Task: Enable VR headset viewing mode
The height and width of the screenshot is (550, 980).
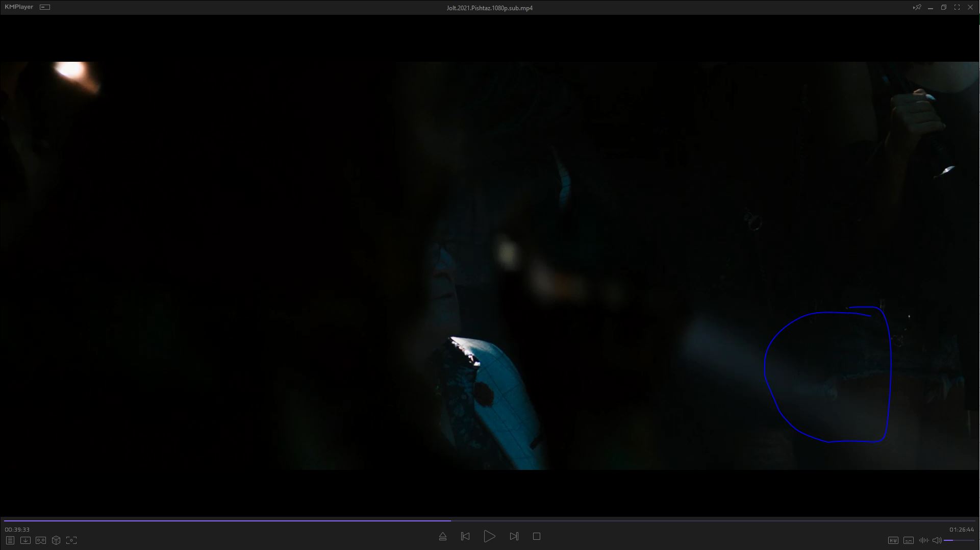Action: pyautogui.click(x=41, y=540)
